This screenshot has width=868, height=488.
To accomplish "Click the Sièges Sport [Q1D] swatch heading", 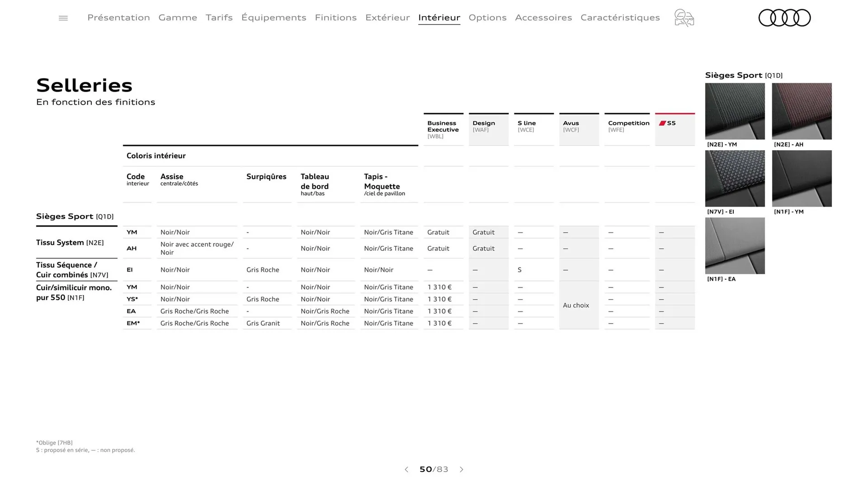I will click(x=744, y=75).
